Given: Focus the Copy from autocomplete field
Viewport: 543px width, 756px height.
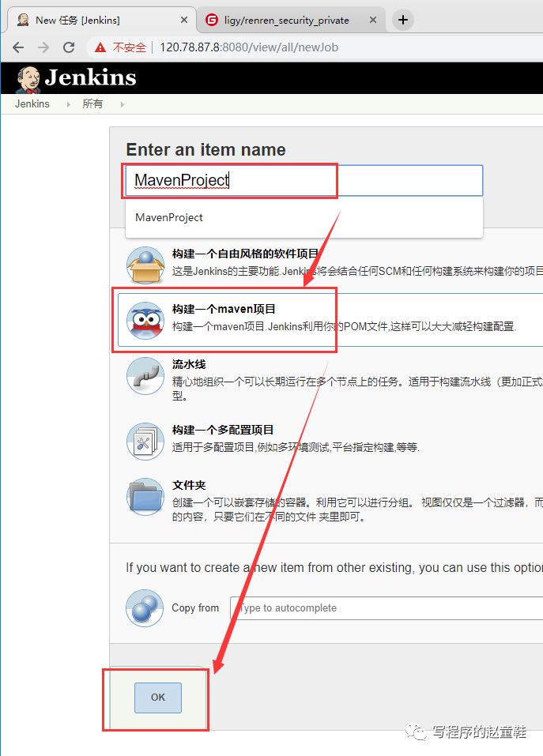Looking at the screenshot, I should [x=387, y=608].
